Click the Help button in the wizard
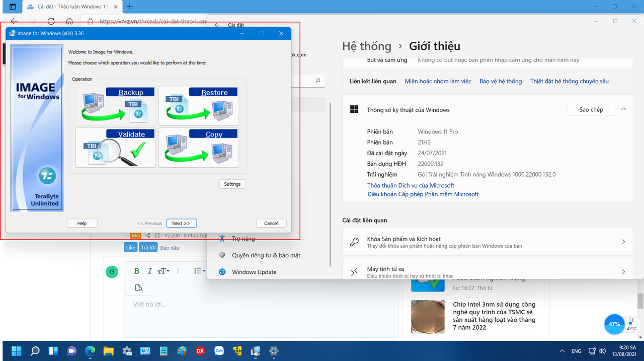Viewport: 644px width, 361px height. 82,224
